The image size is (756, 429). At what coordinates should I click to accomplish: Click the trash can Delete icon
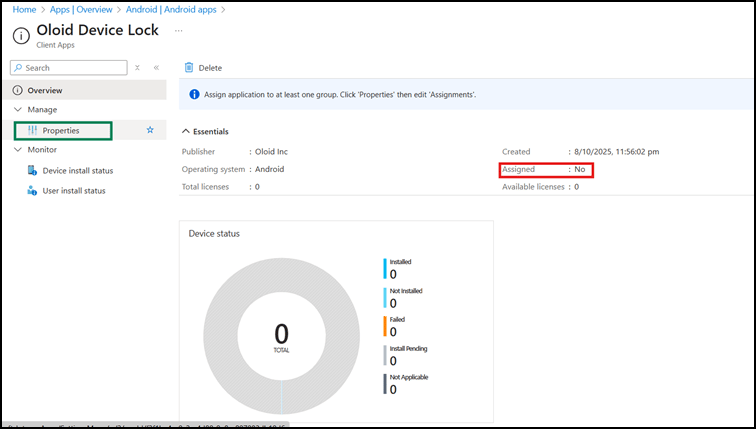tap(189, 67)
